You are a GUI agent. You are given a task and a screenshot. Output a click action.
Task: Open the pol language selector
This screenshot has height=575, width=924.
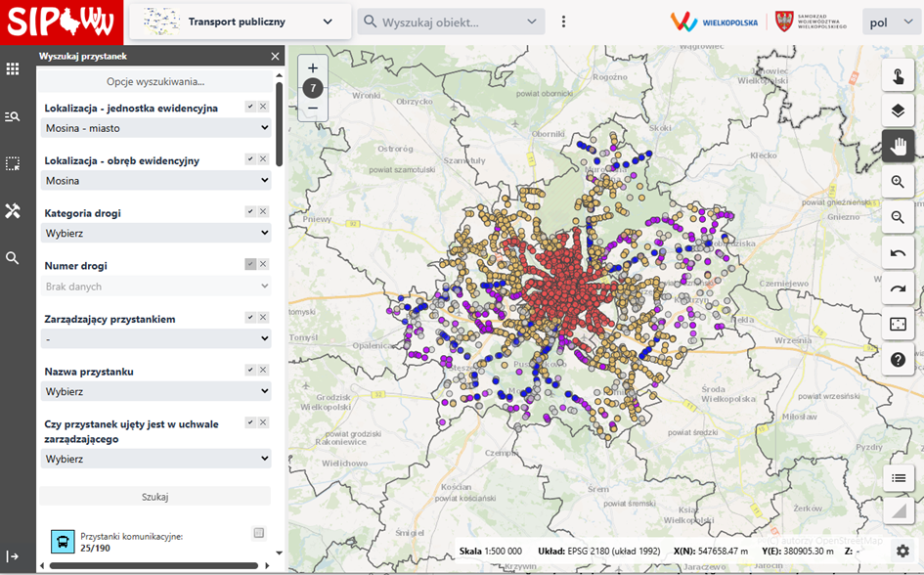pyautogui.click(x=891, y=22)
